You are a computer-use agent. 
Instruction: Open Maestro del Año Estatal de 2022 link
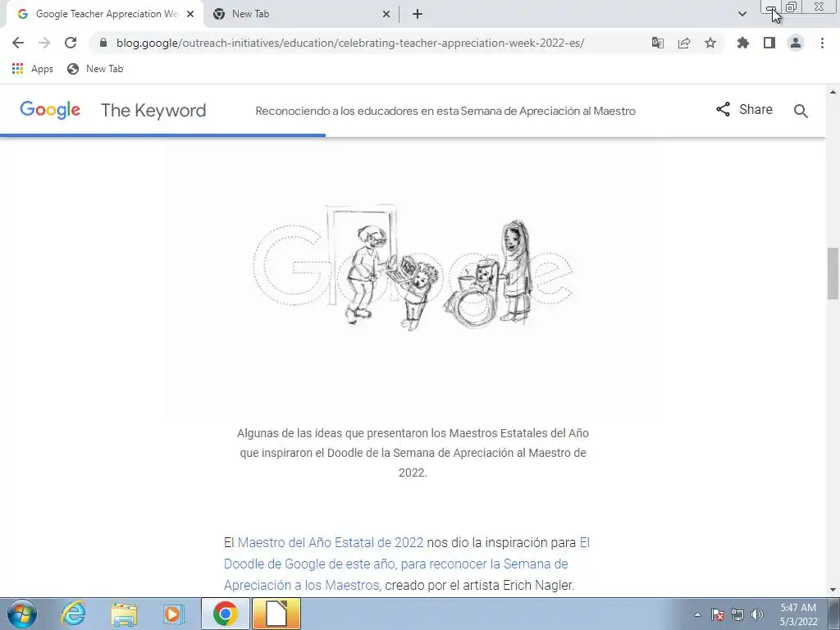[330, 542]
